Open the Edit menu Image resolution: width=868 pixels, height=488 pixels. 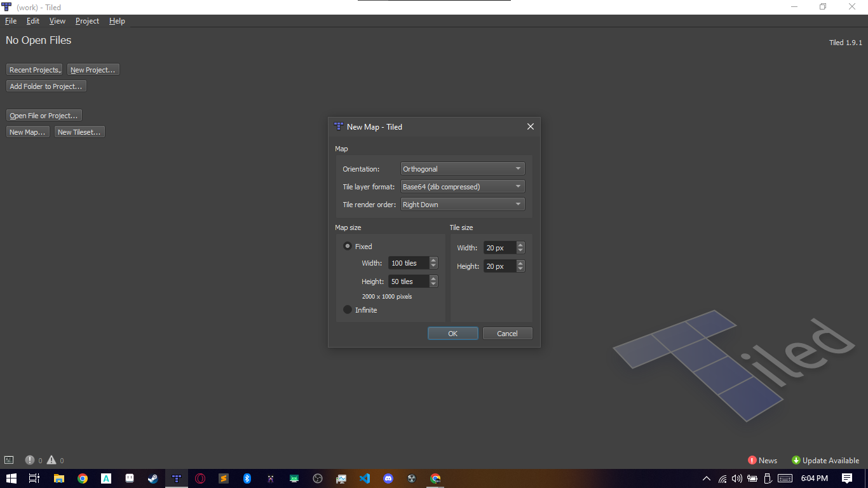pos(33,21)
